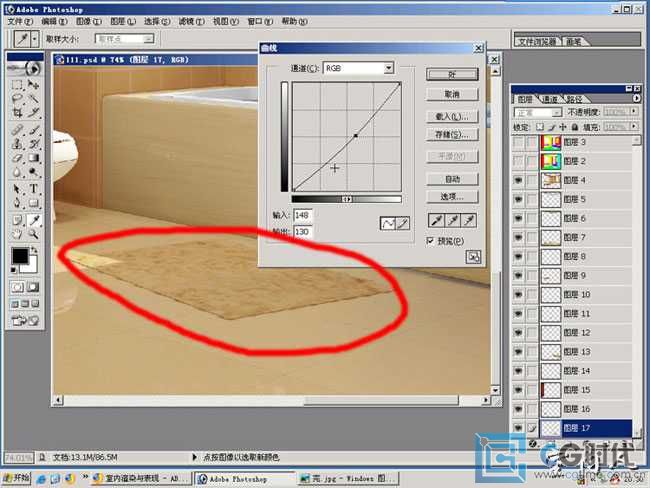Screen dimensions: 650x488
Task: Select the Pen tool
Action: [x=17, y=203]
